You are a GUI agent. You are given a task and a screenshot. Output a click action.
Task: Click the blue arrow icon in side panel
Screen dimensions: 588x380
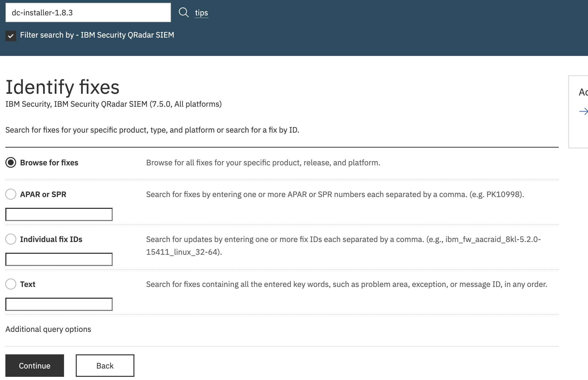[584, 112]
